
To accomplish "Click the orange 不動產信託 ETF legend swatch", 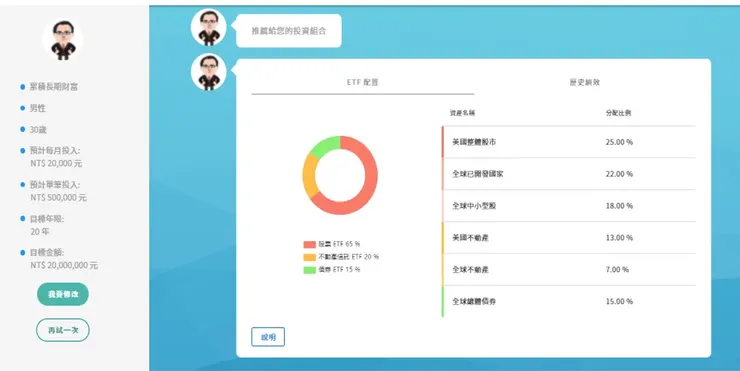I will click(x=310, y=257).
